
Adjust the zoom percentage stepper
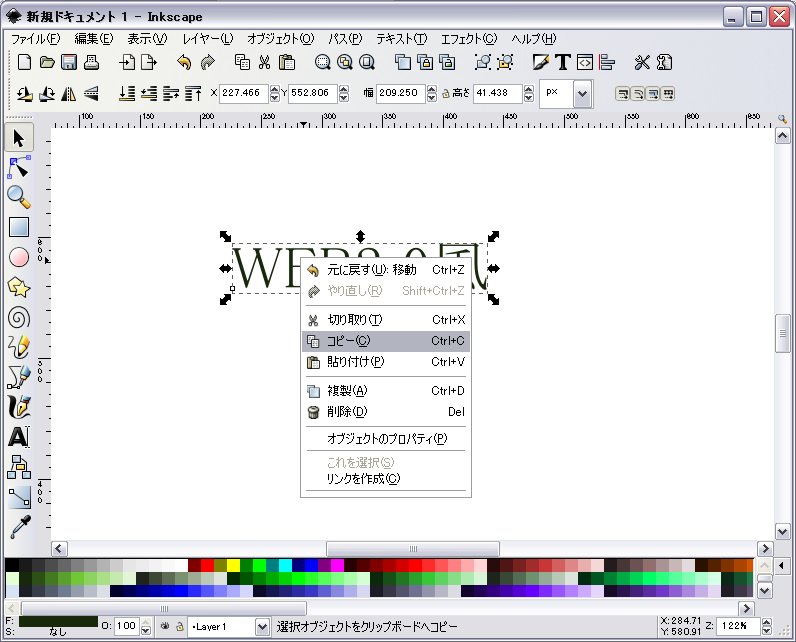pos(767,626)
